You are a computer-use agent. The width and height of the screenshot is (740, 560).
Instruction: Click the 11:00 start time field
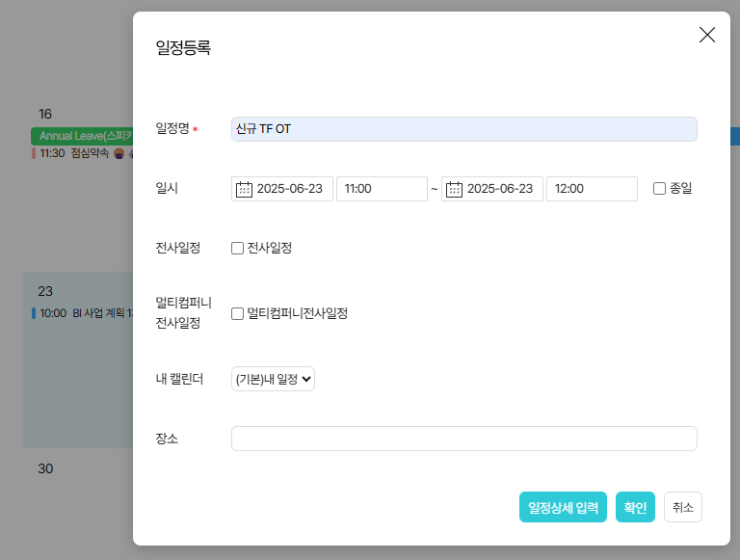[x=381, y=189]
